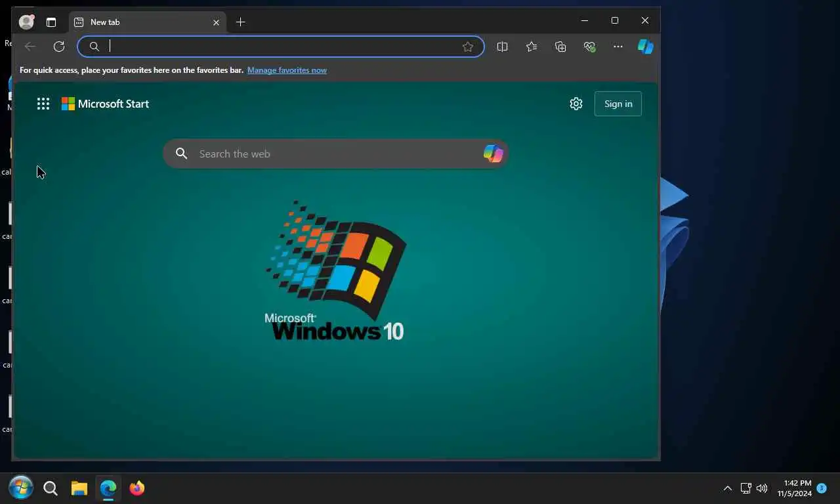
Task: Open File Explorer from taskbar
Action: 79,488
